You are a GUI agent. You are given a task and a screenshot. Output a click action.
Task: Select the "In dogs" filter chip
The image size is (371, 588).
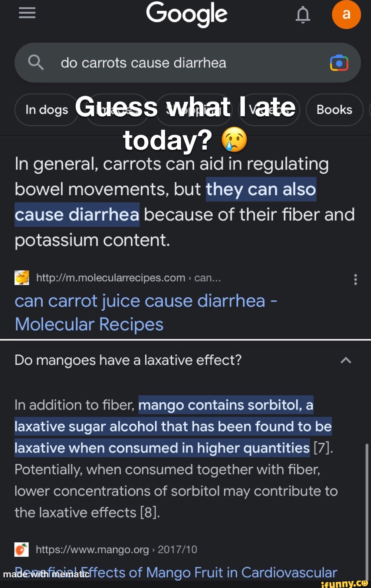pyautogui.click(x=46, y=110)
